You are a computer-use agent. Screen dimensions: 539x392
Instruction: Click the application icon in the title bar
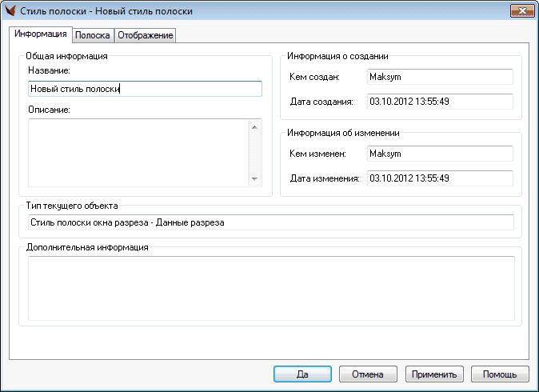[11, 12]
